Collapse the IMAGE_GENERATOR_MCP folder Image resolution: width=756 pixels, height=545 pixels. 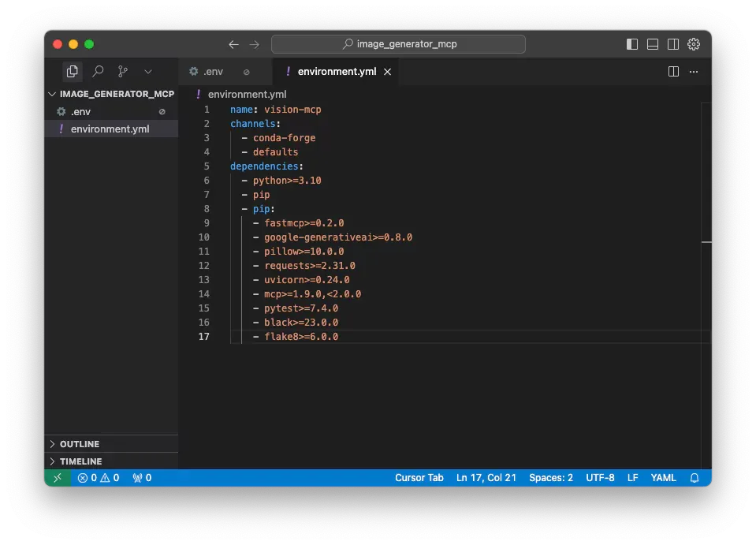(112, 94)
